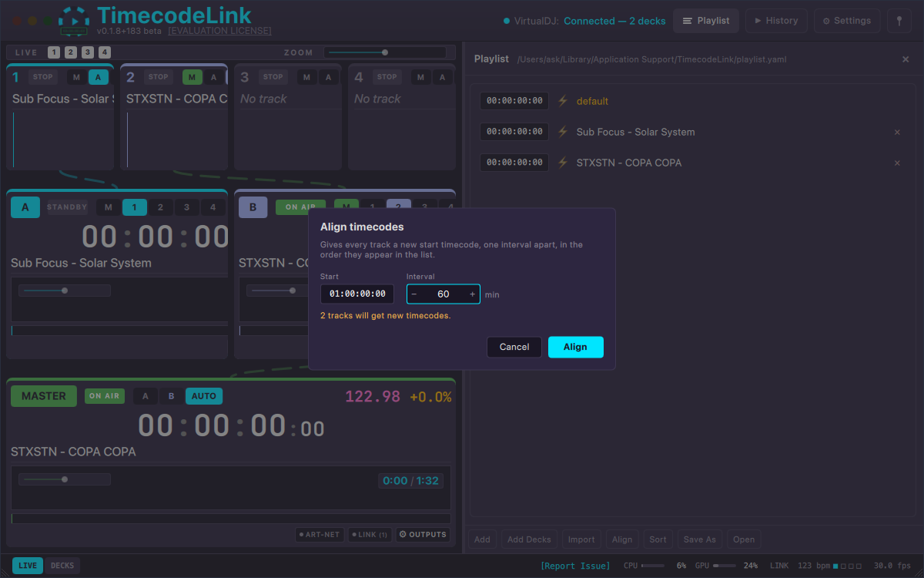Click the STOP button on deck 2

coord(158,77)
